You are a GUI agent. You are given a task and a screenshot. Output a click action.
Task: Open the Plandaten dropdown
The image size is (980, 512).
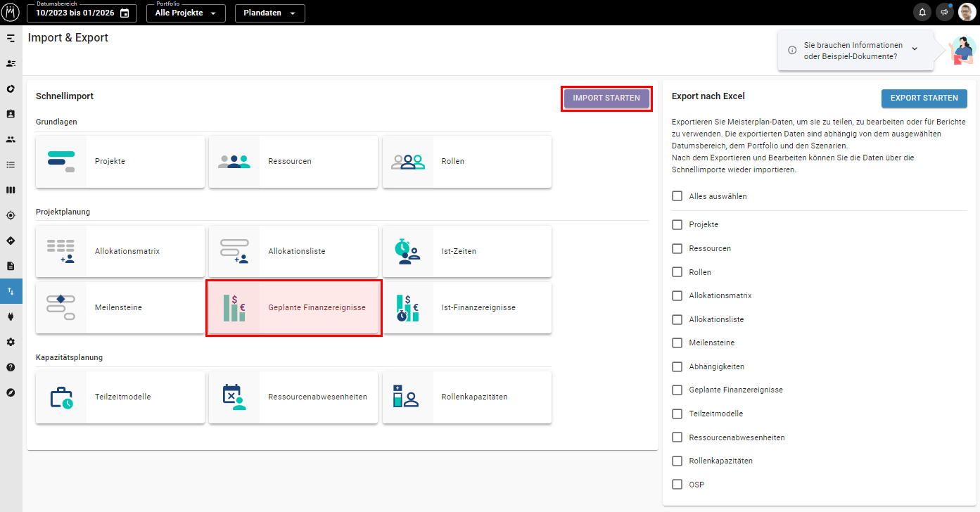(x=269, y=13)
